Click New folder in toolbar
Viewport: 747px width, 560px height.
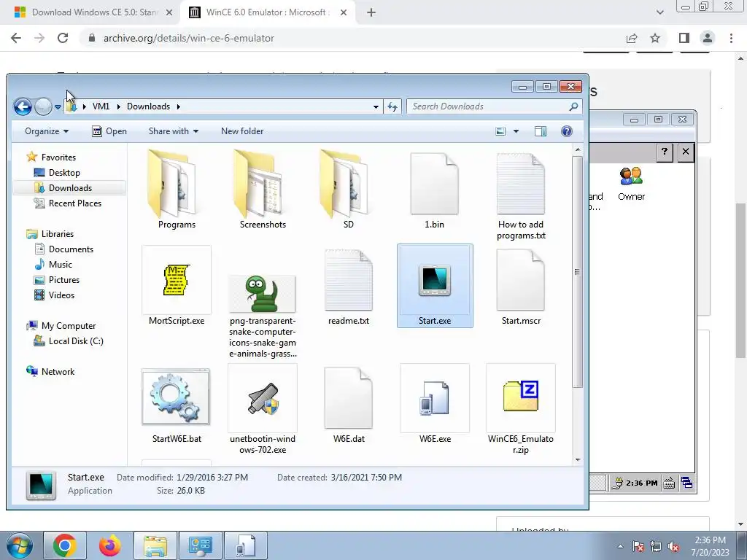tap(242, 131)
